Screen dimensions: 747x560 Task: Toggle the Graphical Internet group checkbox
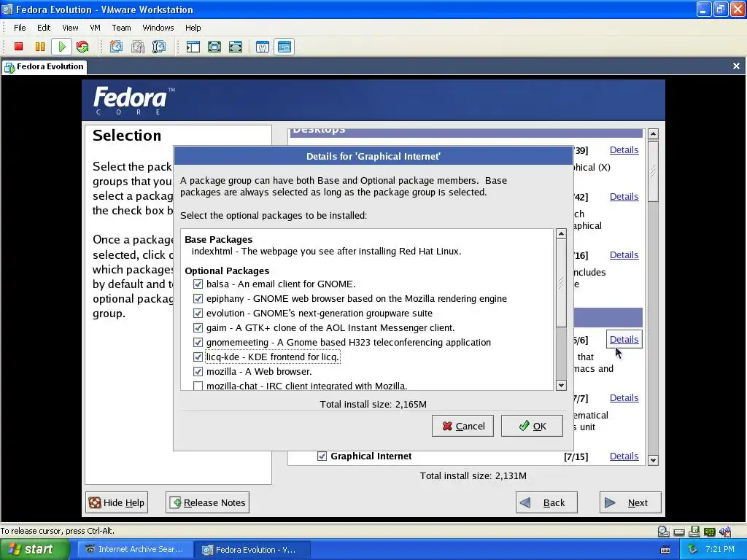322,456
